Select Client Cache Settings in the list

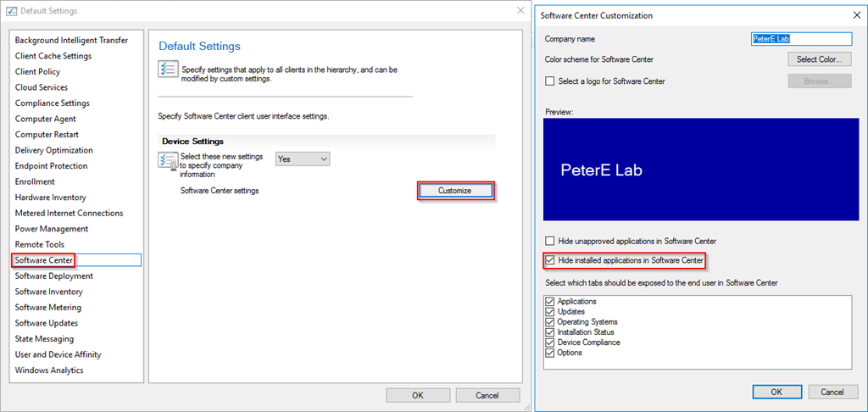pos(53,56)
